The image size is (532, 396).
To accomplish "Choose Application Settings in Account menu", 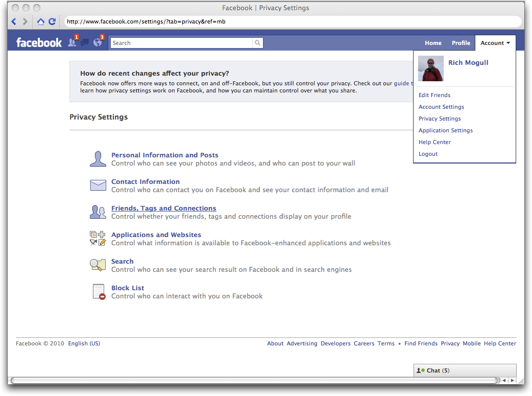I will 446,130.
